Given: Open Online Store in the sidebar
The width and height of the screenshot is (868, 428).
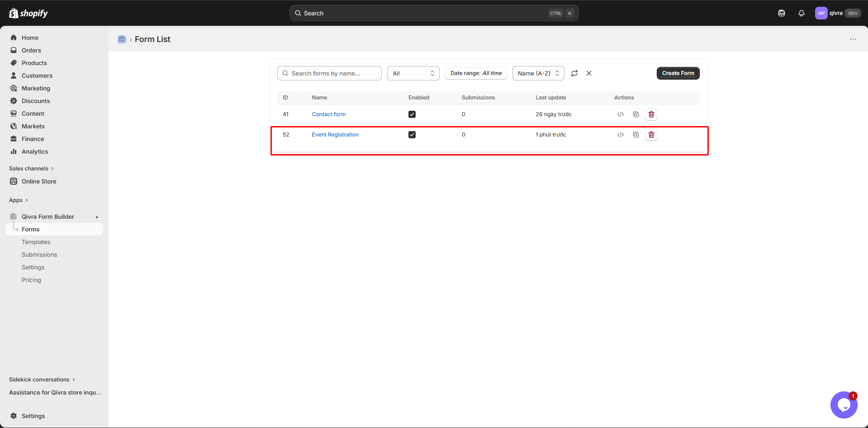Looking at the screenshot, I should [x=39, y=181].
